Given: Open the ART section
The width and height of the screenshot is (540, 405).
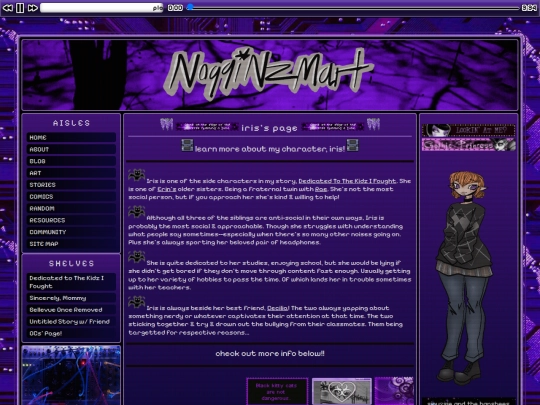Looking at the screenshot, I should (x=71, y=173).
